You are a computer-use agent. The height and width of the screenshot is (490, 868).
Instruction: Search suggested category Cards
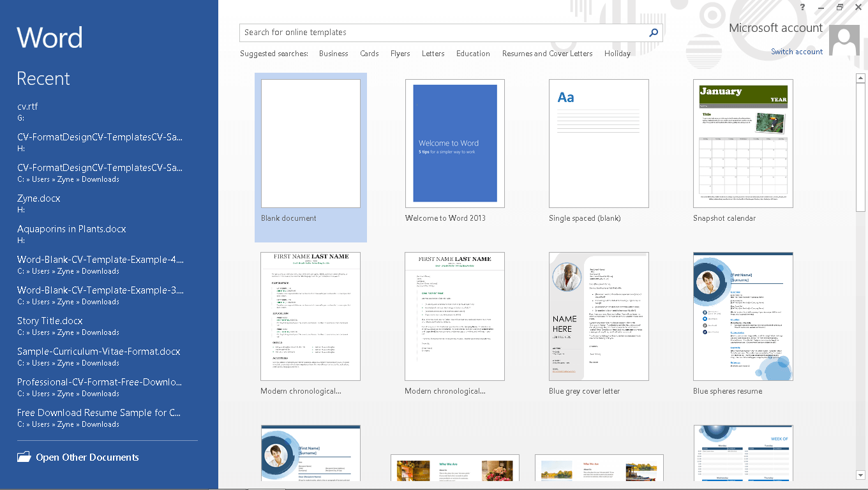click(370, 54)
